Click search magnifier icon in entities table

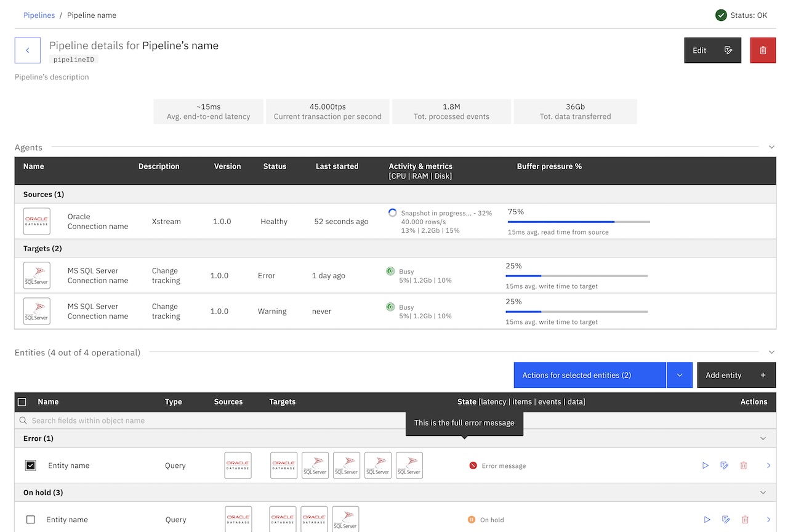click(x=23, y=421)
